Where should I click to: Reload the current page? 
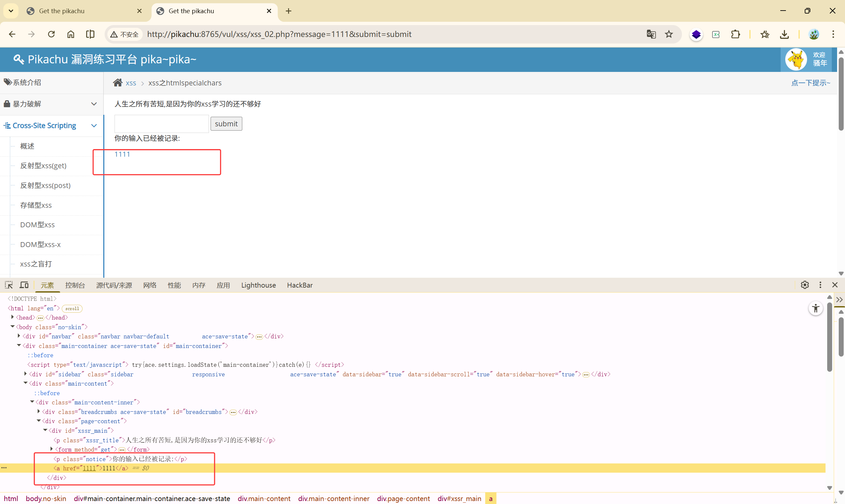(51, 34)
